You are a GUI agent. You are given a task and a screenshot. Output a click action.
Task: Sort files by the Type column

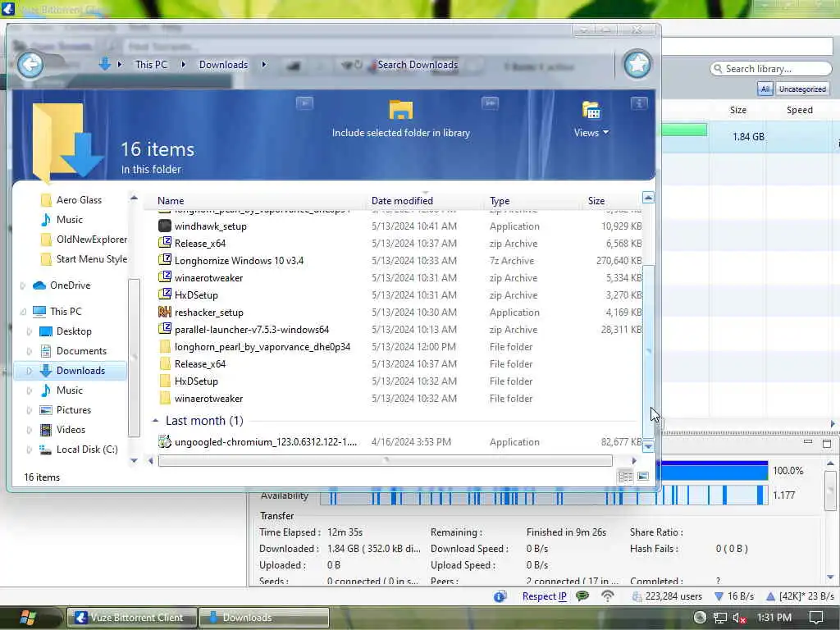[500, 200]
